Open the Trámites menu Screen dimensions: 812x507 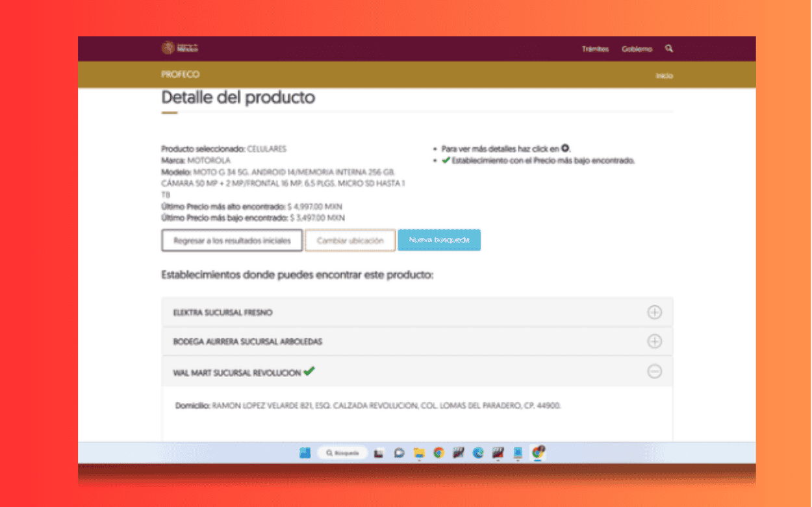pyautogui.click(x=595, y=49)
